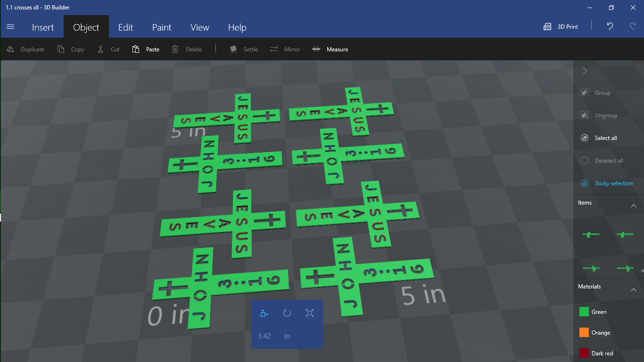Redo the last action
644x362 pixels.
tap(633, 27)
